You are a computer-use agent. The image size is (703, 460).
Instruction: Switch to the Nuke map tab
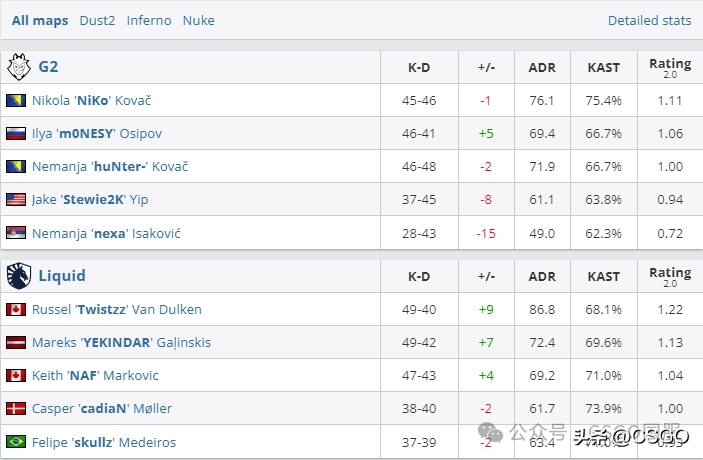point(199,21)
